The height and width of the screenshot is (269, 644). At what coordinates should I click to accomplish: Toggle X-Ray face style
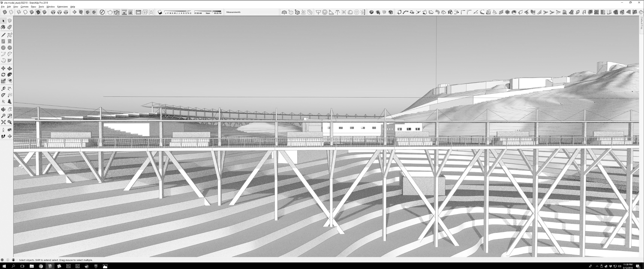tap(5, 12)
